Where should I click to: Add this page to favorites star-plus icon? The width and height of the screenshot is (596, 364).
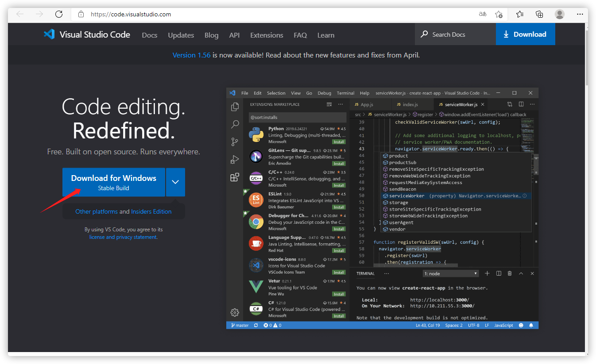pos(499,14)
